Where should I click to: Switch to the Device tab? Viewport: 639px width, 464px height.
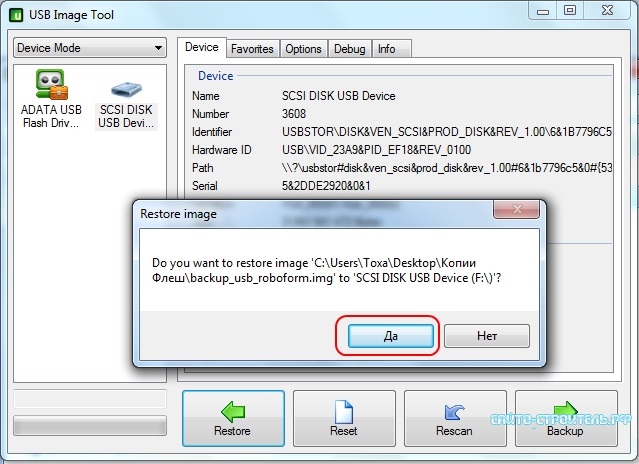[201, 48]
